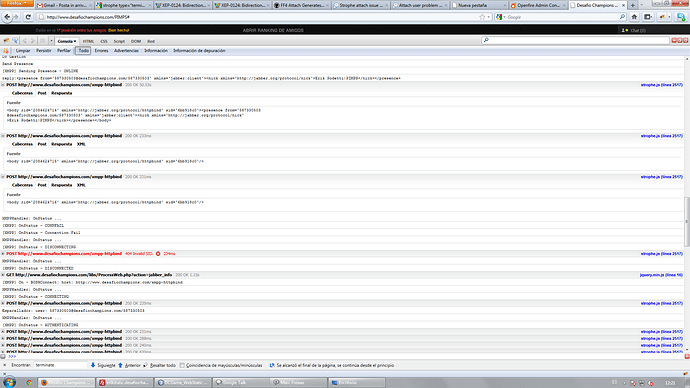690x388 pixels.
Task: Toggle the Persistir console option
Action: pos(44,51)
